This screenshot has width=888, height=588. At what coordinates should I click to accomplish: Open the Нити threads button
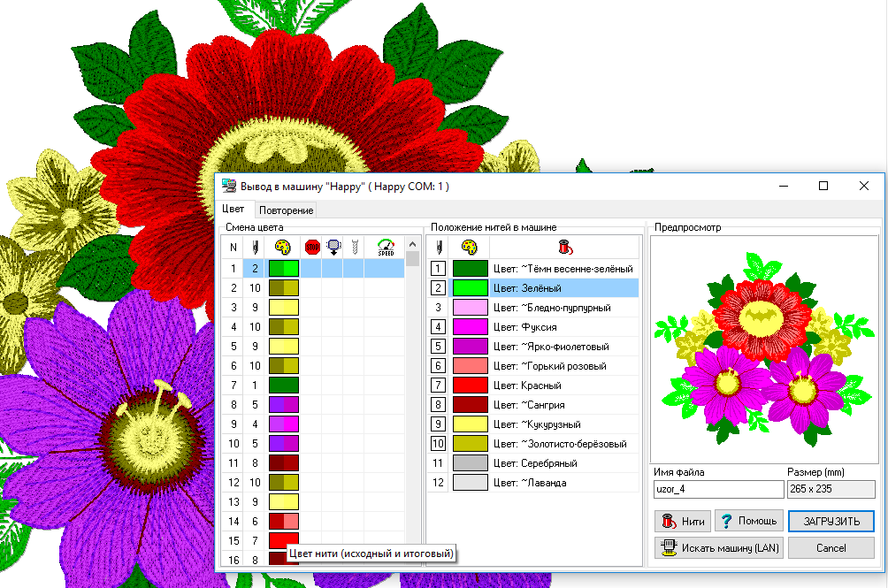[683, 521]
